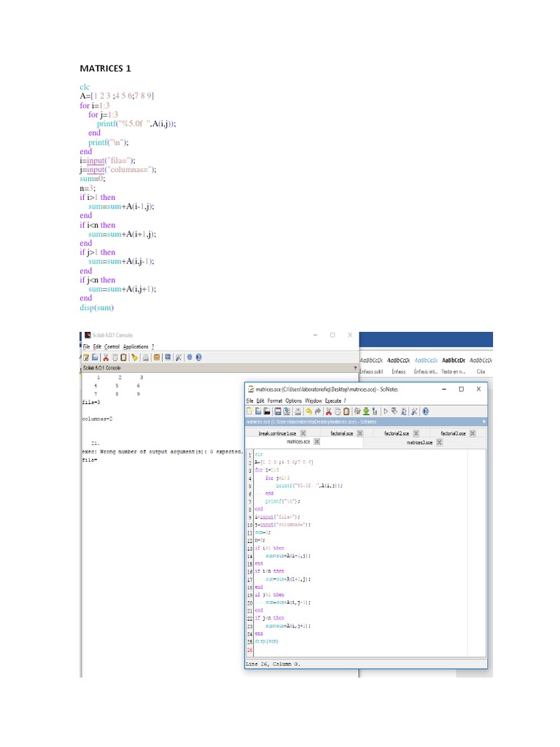Clear the Console with the broom icon

coord(134,357)
